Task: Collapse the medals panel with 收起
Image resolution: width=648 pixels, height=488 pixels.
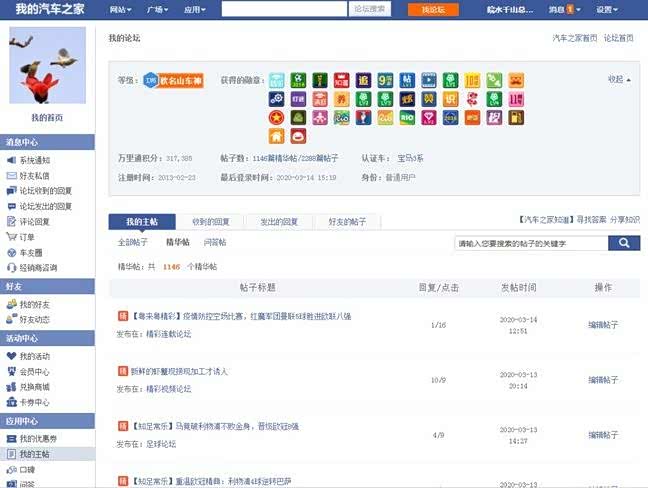Action: [619, 79]
